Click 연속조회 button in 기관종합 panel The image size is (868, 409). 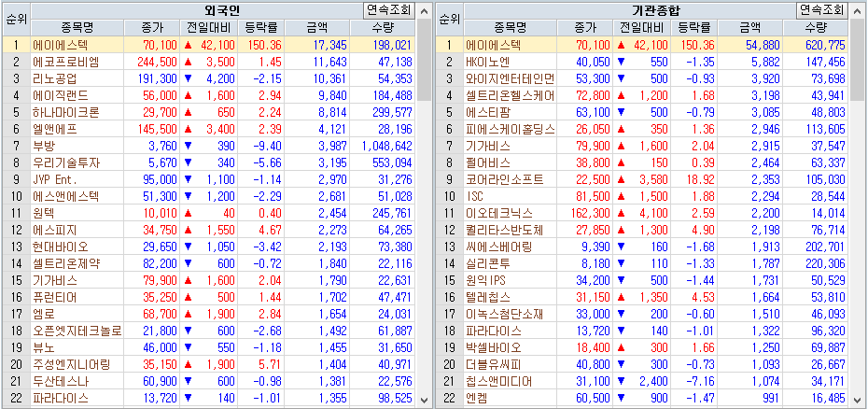click(821, 10)
